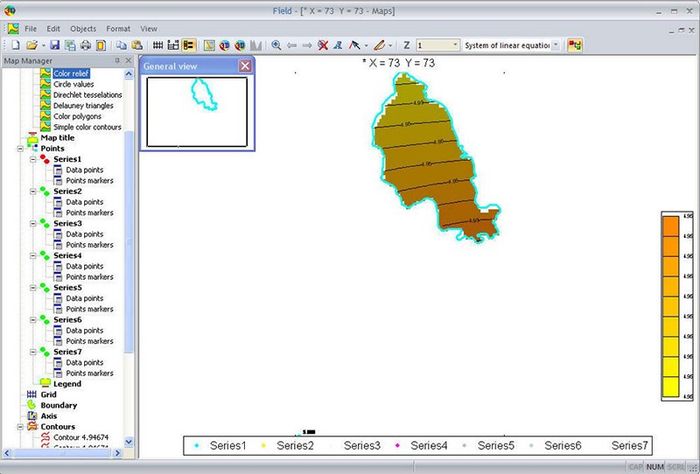The width and height of the screenshot is (700, 474).
Task: Select the Legend tree item
Action: 67,384
